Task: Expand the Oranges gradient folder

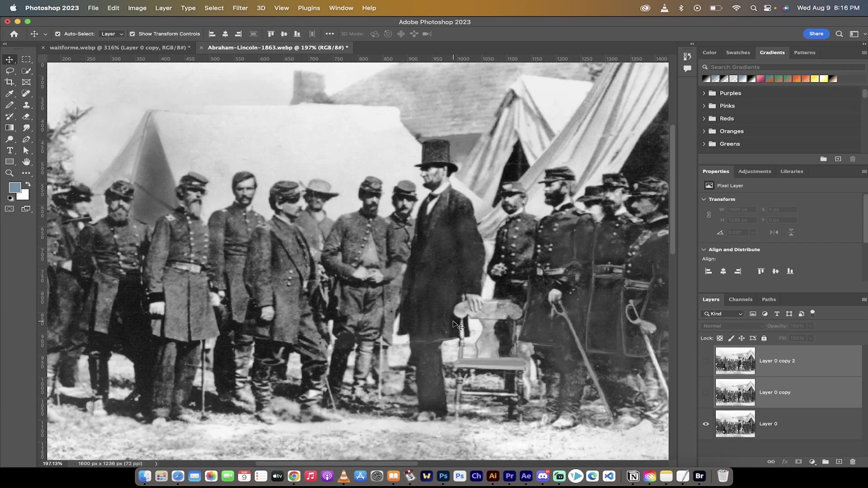Action: point(704,131)
